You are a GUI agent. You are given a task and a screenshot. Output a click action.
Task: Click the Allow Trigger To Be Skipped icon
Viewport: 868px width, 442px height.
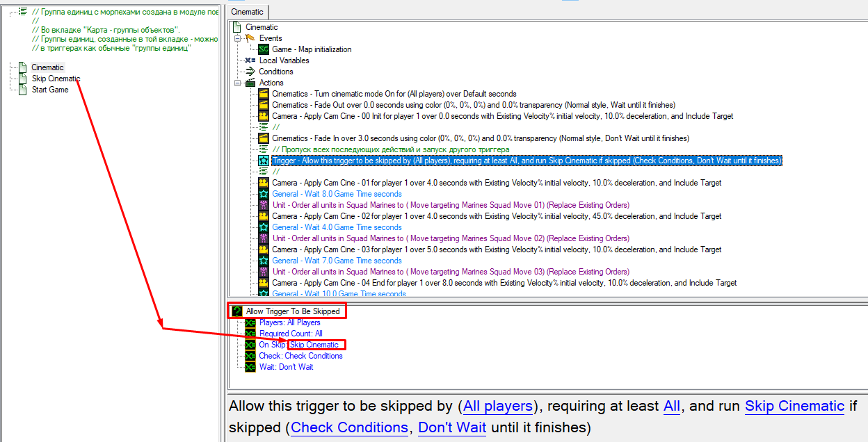pyautogui.click(x=237, y=311)
